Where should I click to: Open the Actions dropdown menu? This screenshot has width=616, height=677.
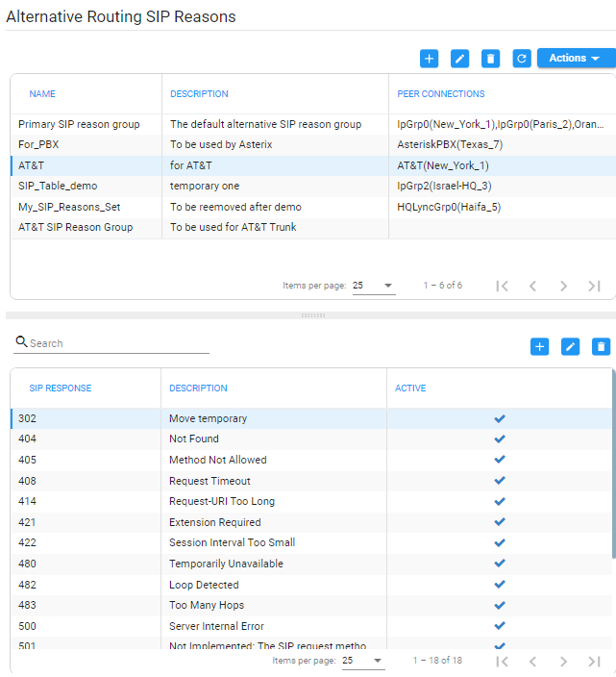point(576,59)
